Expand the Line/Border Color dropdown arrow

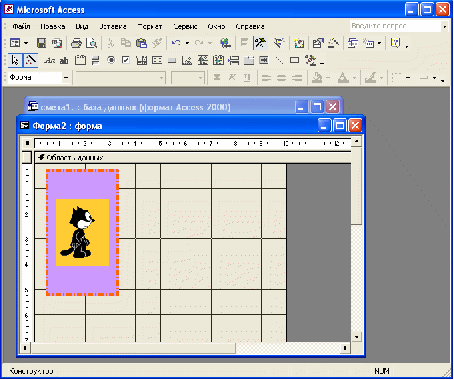tap(381, 78)
